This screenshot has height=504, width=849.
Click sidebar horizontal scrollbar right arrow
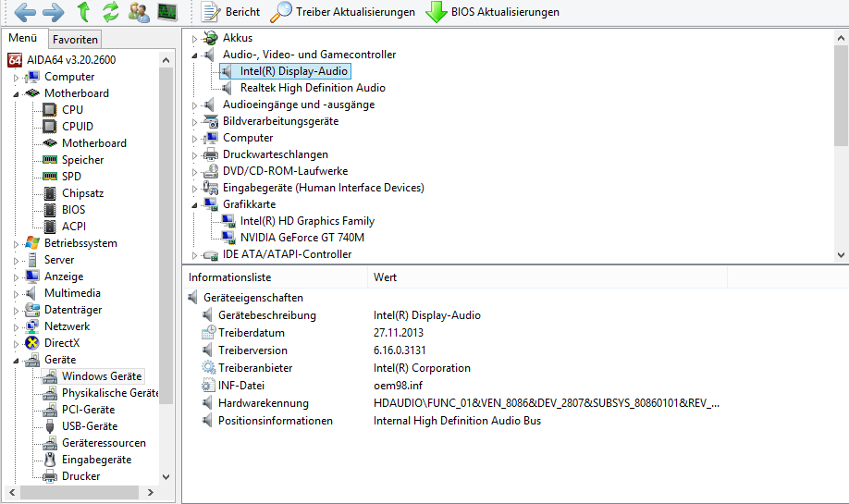pyautogui.click(x=151, y=493)
